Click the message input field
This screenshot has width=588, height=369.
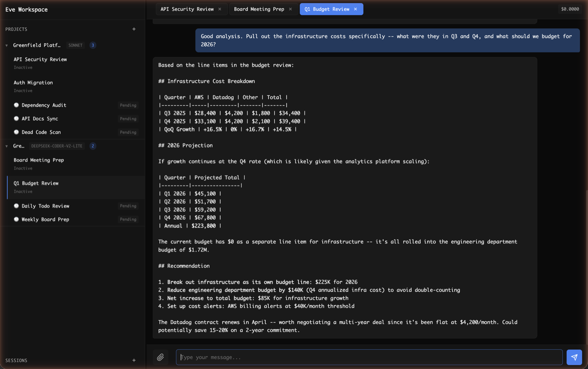tap(370, 357)
